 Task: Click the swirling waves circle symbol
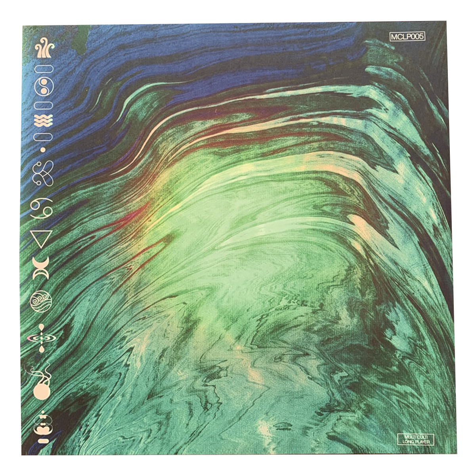(41, 301)
